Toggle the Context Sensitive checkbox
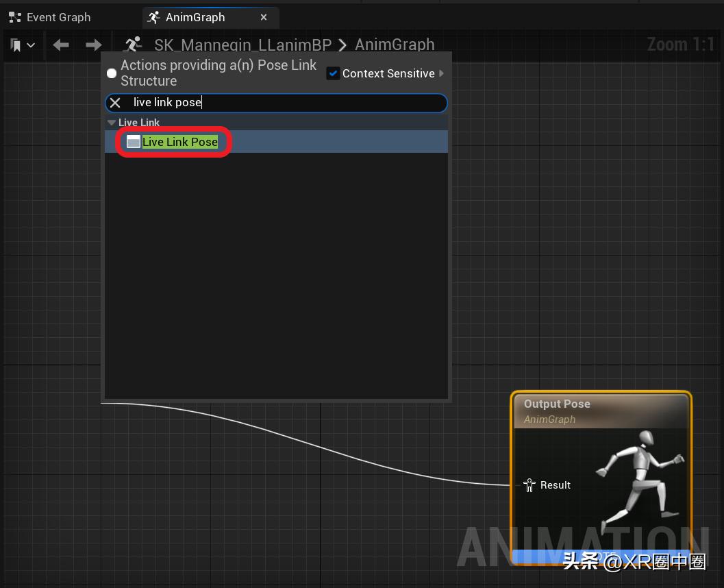 click(333, 73)
